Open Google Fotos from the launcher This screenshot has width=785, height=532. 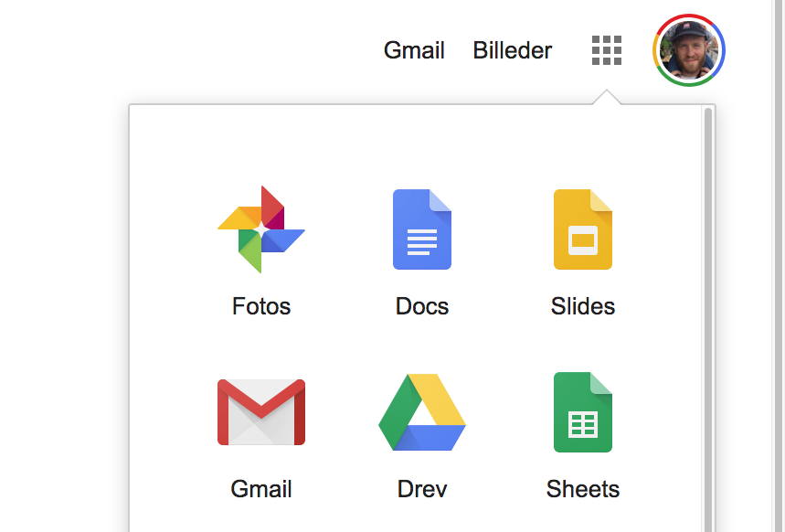pos(261,229)
